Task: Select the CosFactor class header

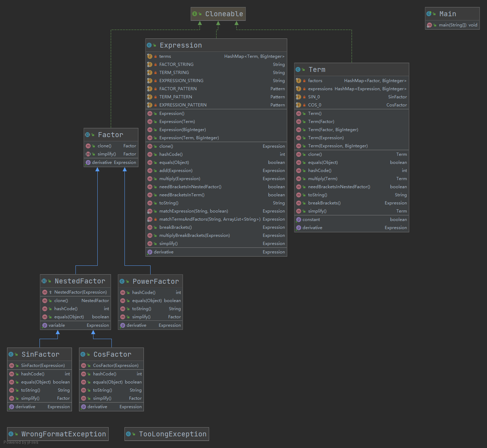Action: coord(111,354)
